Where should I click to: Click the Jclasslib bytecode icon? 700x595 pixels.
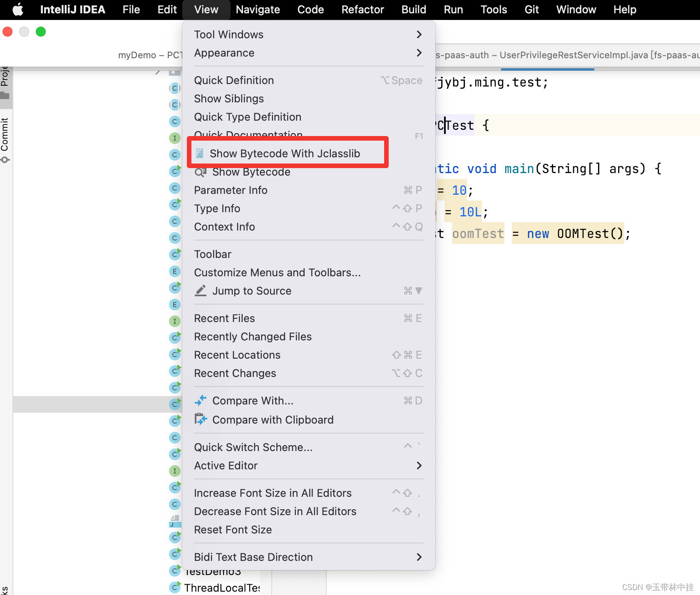(x=200, y=154)
